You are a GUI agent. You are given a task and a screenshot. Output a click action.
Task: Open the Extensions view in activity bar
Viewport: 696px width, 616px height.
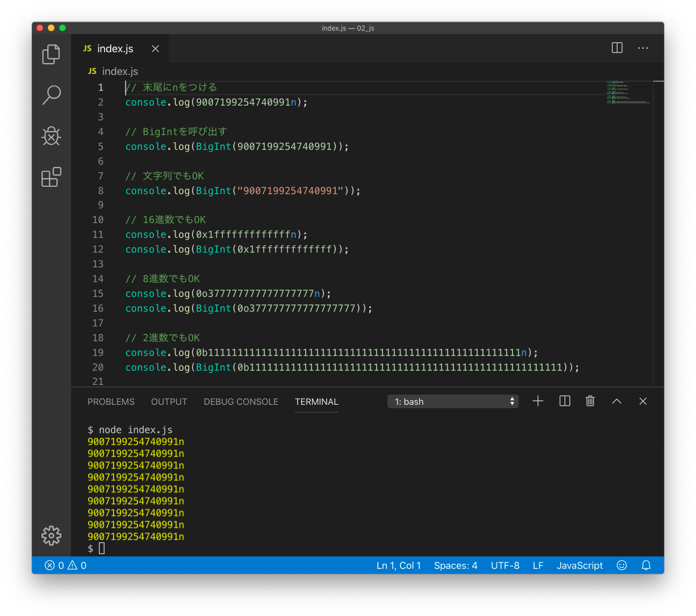51,177
